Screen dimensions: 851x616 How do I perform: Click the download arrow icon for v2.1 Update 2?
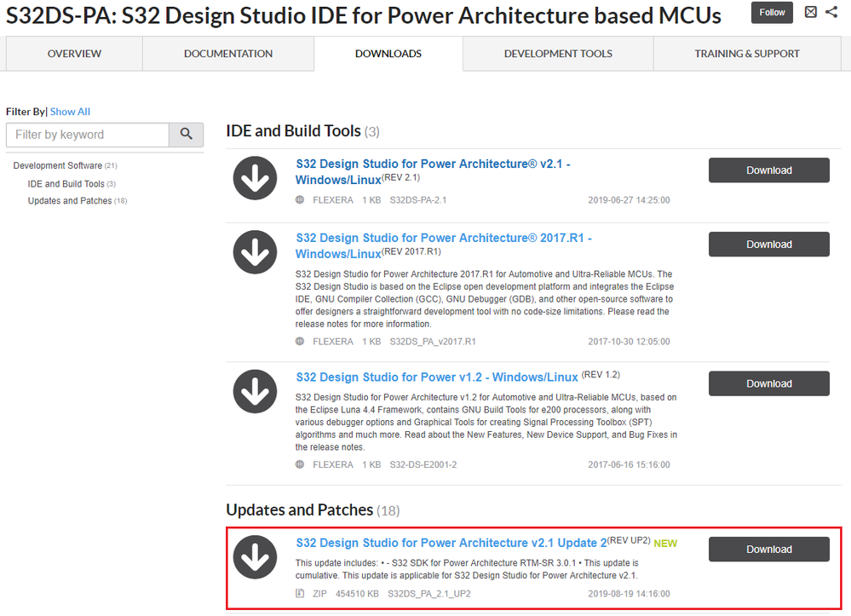coord(255,557)
